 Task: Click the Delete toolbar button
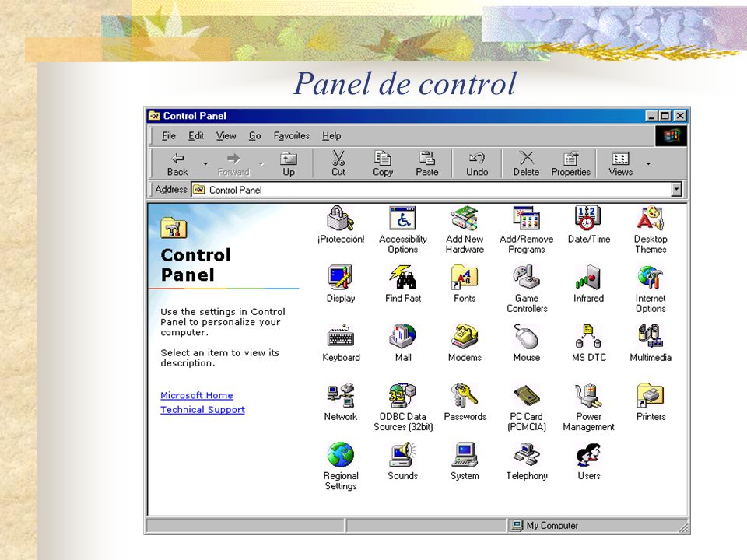(x=526, y=164)
